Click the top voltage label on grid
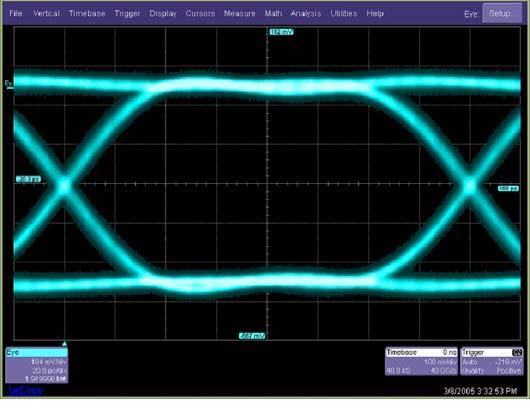530x420 pixels. [x=281, y=32]
